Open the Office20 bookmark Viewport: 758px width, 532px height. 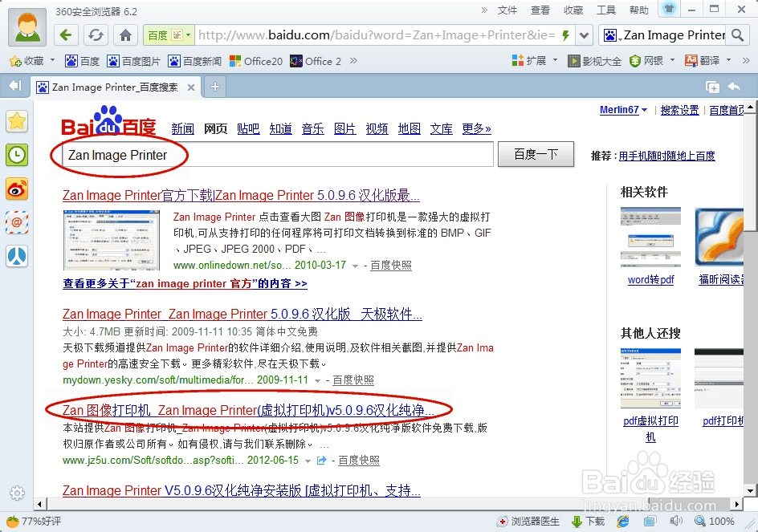coord(256,61)
